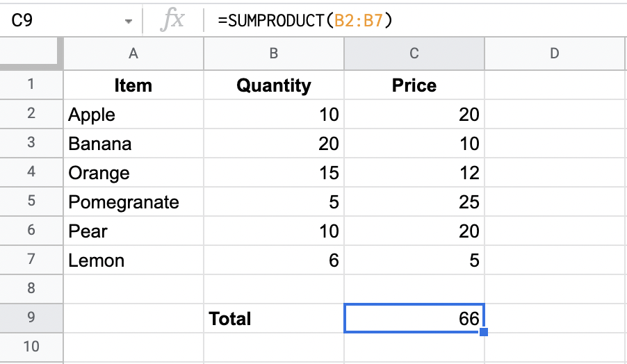Image resolution: width=627 pixels, height=364 pixels.
Task: Click the Pomegranate cell
Action: [133, 202]
